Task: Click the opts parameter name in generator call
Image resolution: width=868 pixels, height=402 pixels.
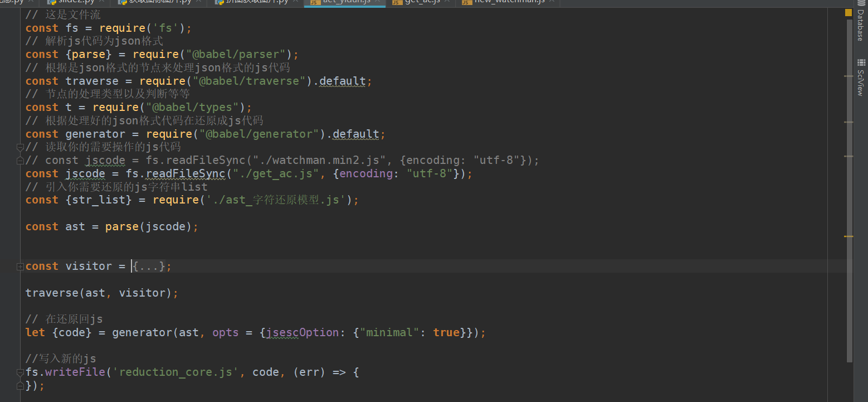Action: point(226,333)
